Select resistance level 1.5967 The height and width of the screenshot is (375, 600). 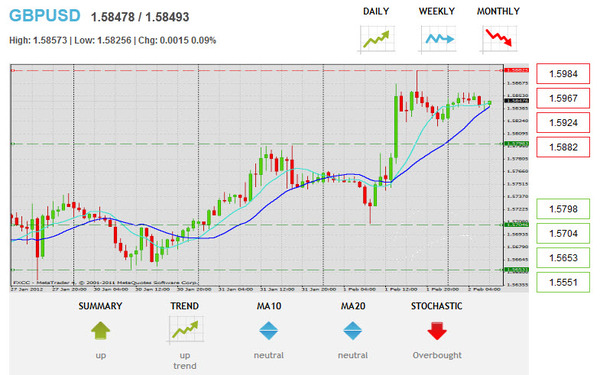point(563,98)
